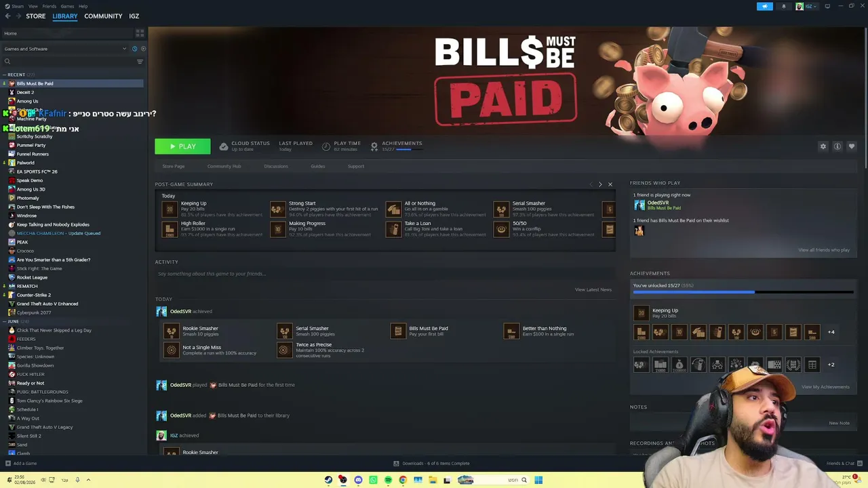The height and width of the screenshot is (488, 868).
Task: Select the 50/50 achievement icon
Action: tap(501, 229)
